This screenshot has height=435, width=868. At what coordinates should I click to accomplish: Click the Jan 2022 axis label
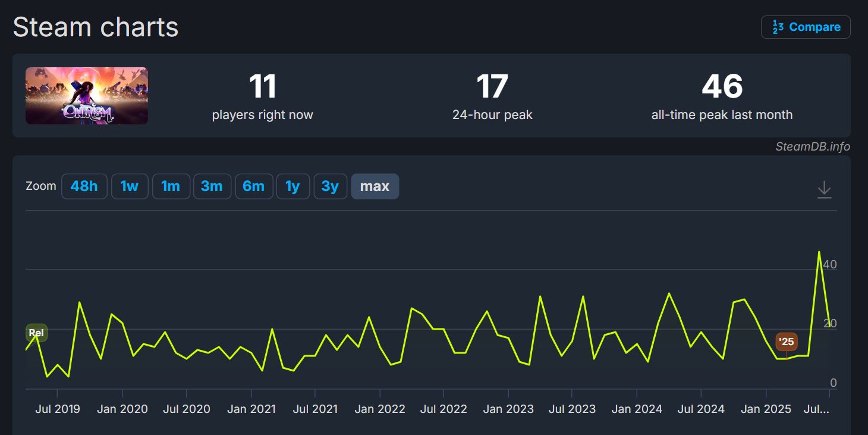380,409
